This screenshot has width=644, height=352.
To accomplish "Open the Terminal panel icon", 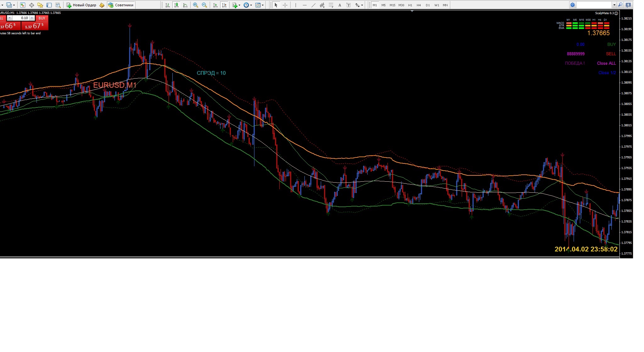I will coord(49,5).
